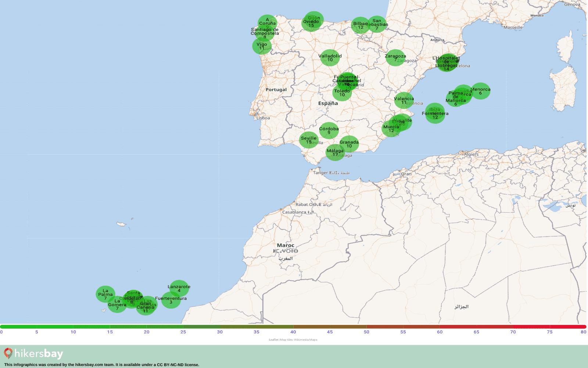The image size is (588, 368).
Task: Select the Toledo marker showing 10
Action: (342, 93)
